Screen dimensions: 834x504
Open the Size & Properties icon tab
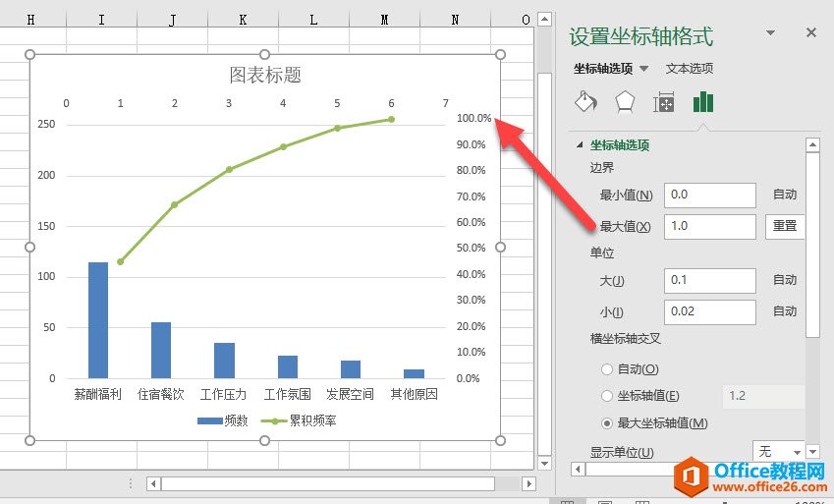click(x=664, y=102)
